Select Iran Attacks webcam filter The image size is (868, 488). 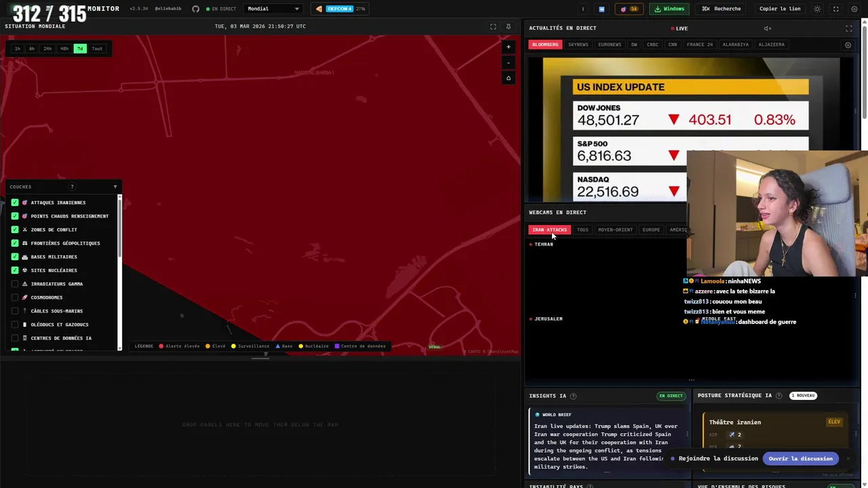click(x=549, y=230)
